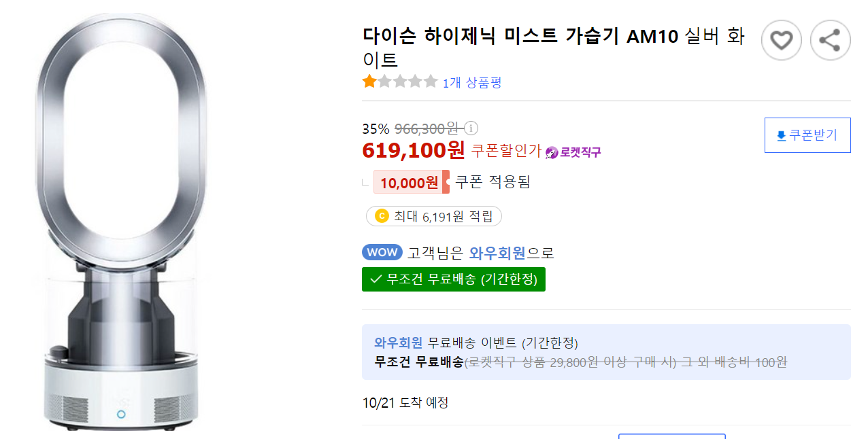Screen dimensions: 868x439
Task: Click the blue button at page bottom
Action: click(x=672, y=437)
